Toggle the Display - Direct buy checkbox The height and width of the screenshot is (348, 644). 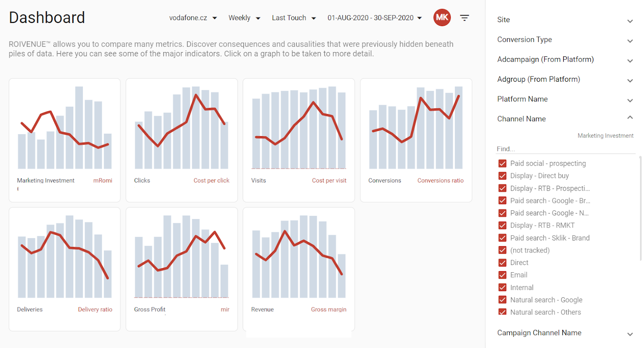click(502, 176)
